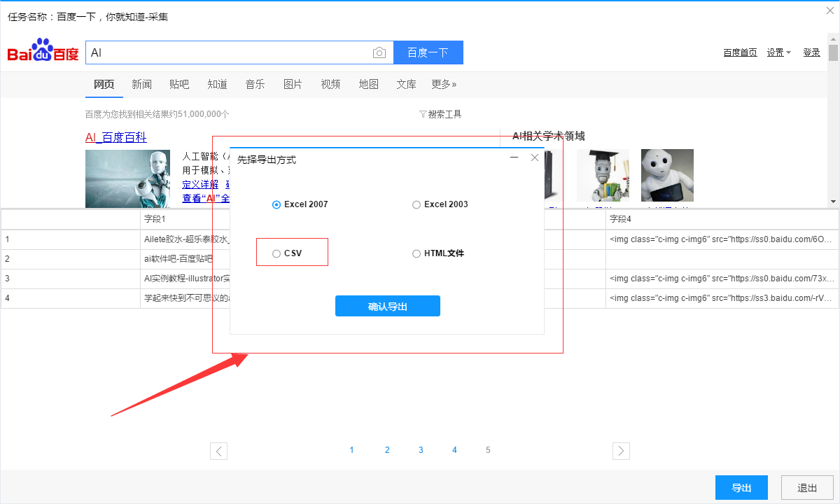This screenshot has height=504, width=840.
Task: Go to previous page arrow
Action: [x=219, y=451]
